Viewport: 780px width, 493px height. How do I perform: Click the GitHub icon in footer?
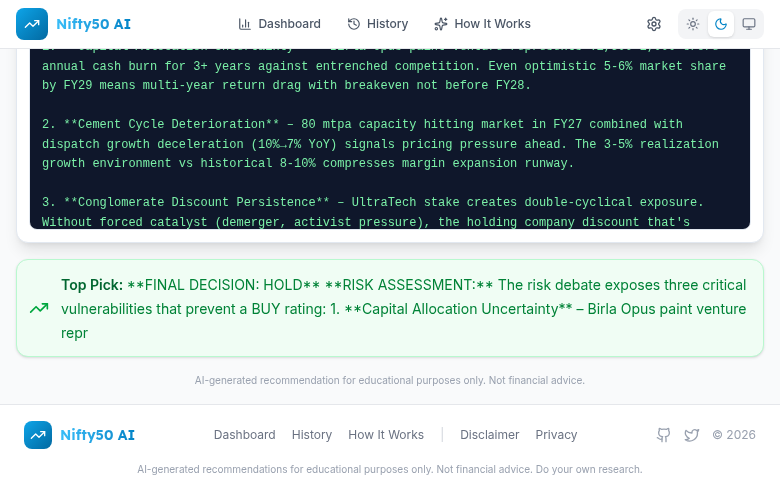(x=663, y=435)
